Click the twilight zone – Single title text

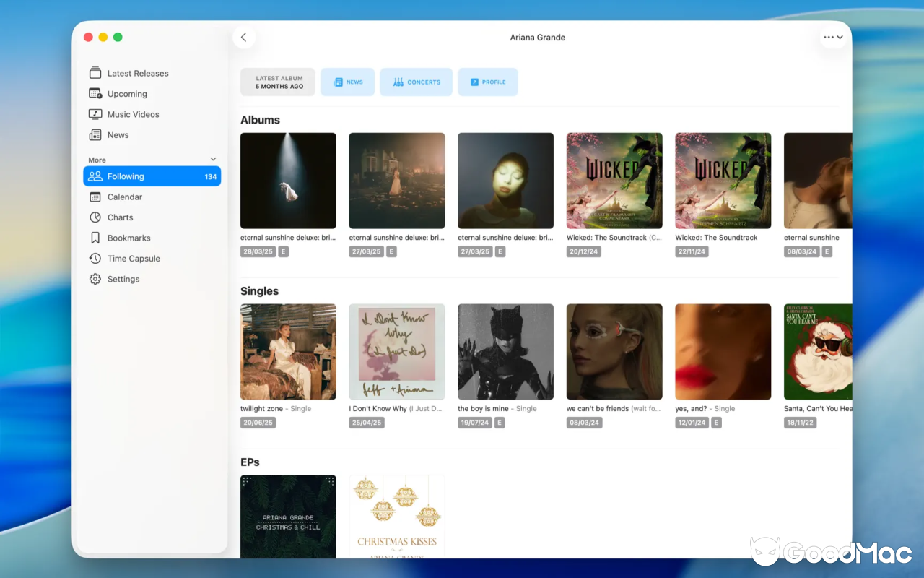[x=276, y=409]
